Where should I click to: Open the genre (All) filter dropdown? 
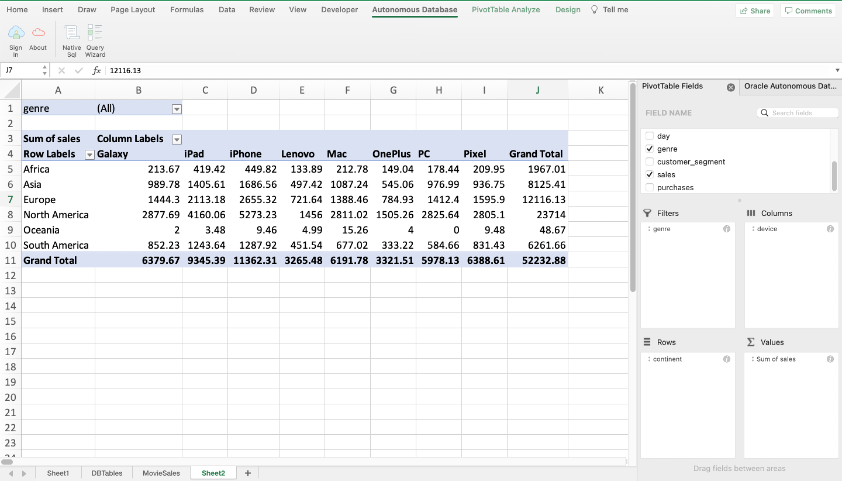177,109
